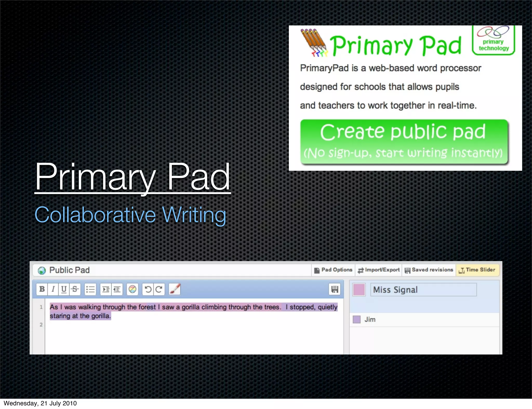Toggle underline formatting button

click(x=64, y=289)
